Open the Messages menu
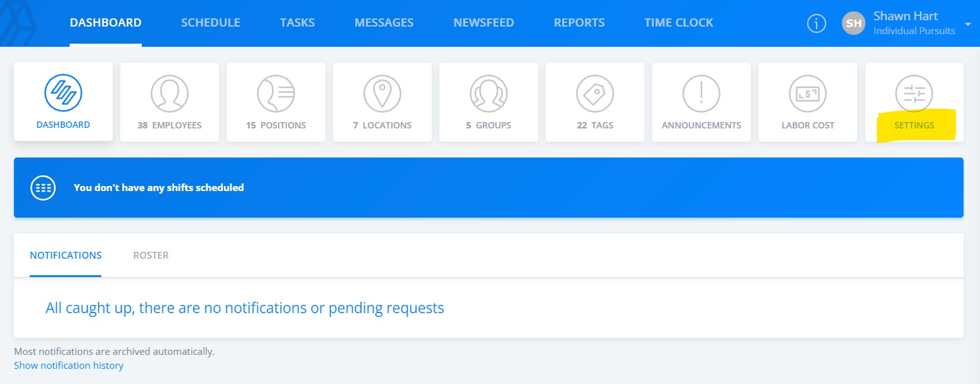The image size is (980, 384). pos(384,23)
